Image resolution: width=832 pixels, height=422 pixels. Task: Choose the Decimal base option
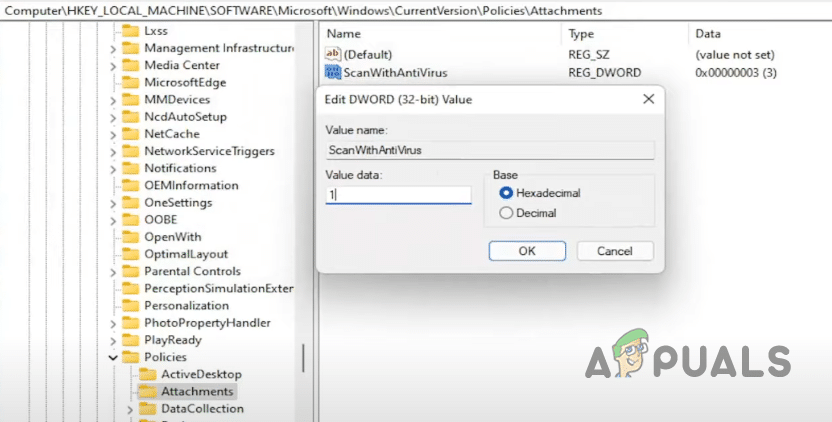click(x=506, y=213)
